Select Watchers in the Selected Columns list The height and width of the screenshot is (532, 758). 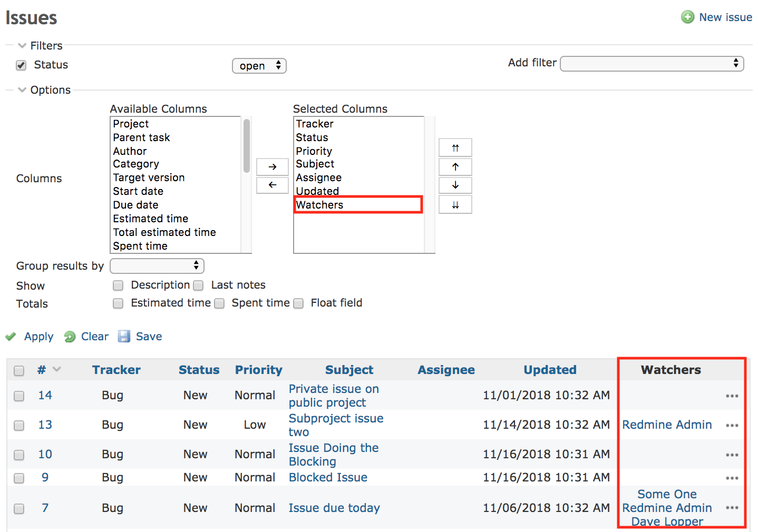coord(319,204)
